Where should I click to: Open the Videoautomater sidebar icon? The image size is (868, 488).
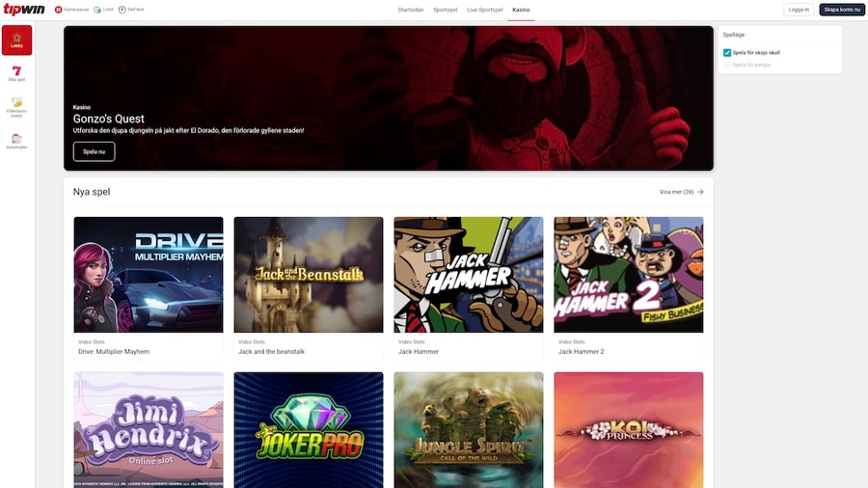[16, 103]
